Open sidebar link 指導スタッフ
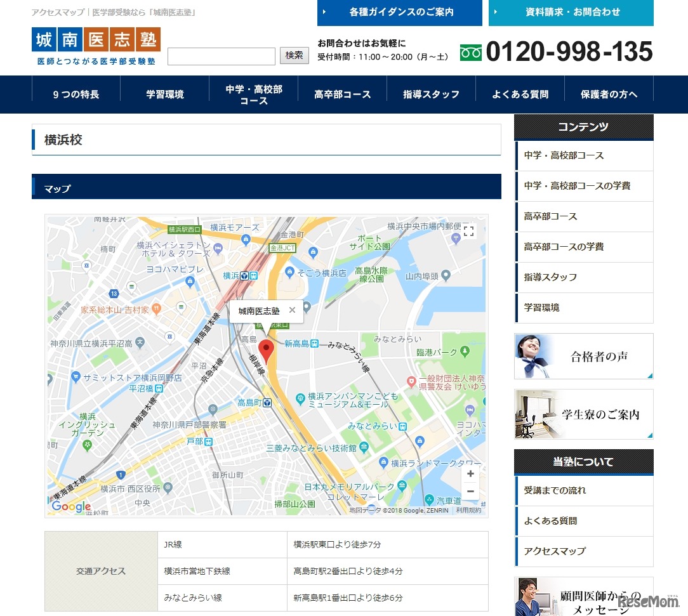The height and width of the screenshot is (616, 688). click(584, 277)
